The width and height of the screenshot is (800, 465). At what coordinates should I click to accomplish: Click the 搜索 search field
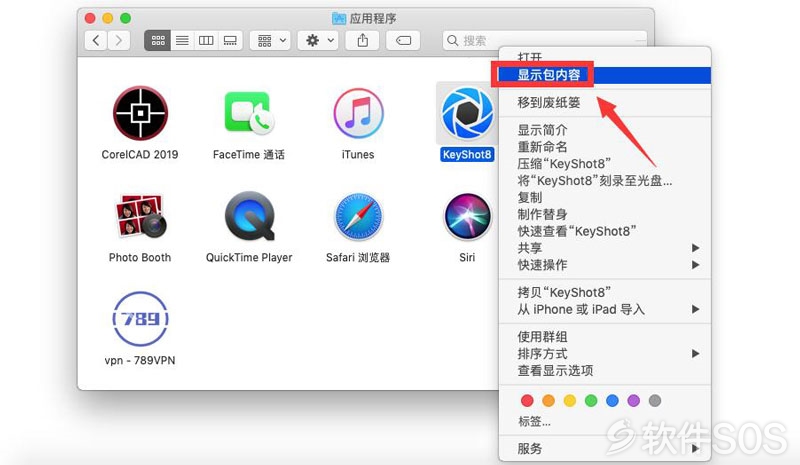point(544,40)
